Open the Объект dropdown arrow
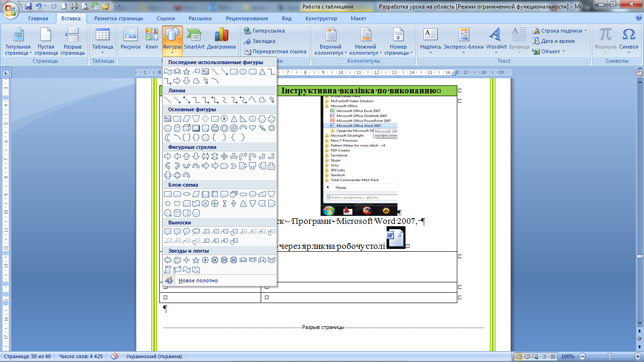Viewport: 644px width, 362px height. (564, 52)
